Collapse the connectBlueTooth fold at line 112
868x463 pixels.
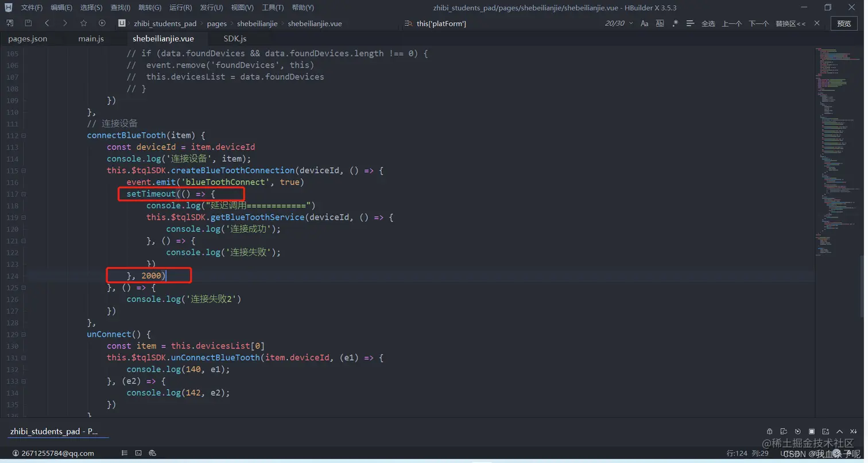(x=24, y=135)
